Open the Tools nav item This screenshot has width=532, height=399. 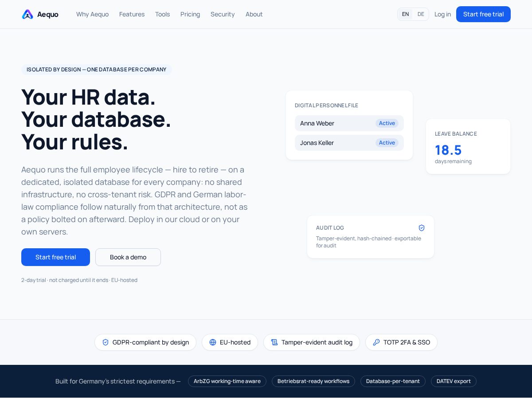click(x=162, y=14)
